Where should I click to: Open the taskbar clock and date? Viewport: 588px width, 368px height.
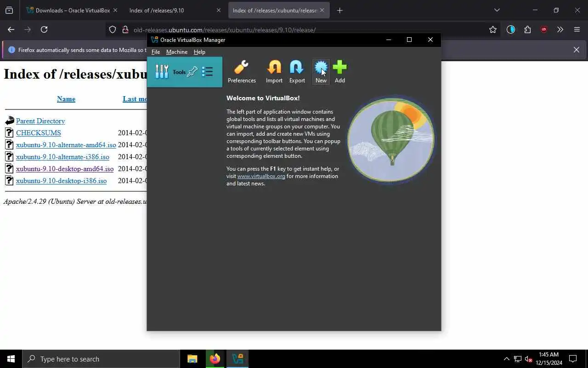549,359
